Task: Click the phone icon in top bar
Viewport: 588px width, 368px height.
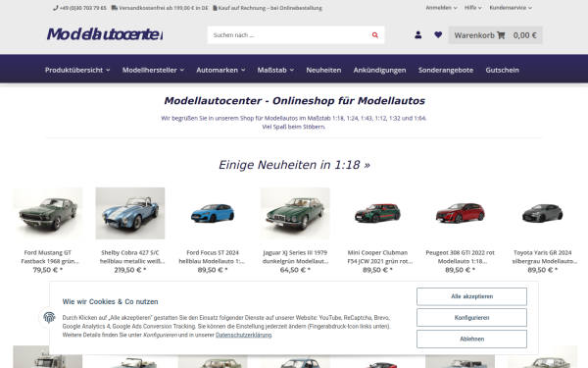Action: pos(56,8)
